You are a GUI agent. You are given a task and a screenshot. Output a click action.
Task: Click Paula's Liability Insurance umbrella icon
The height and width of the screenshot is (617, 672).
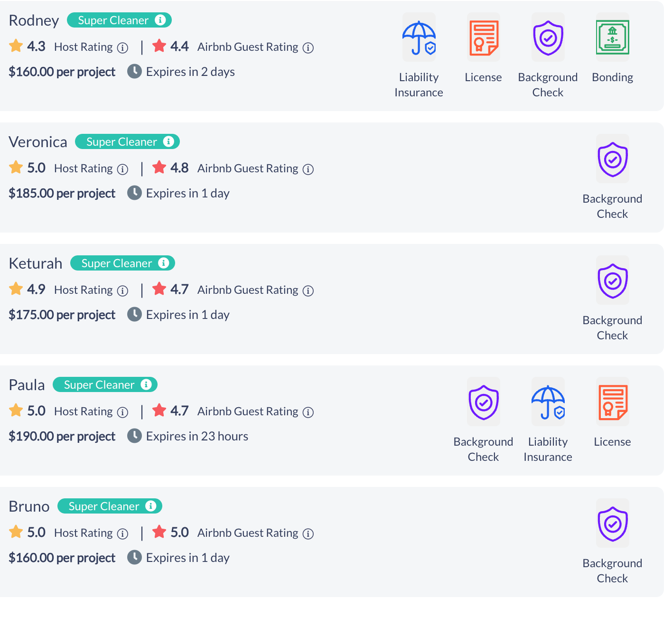click(548, 402)
